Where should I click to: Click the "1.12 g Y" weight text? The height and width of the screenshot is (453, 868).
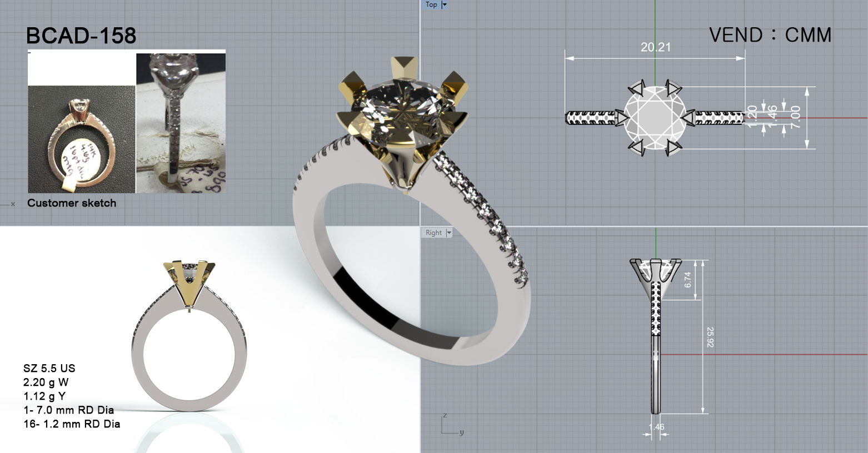pyautogui.click(x=44, y=396)
